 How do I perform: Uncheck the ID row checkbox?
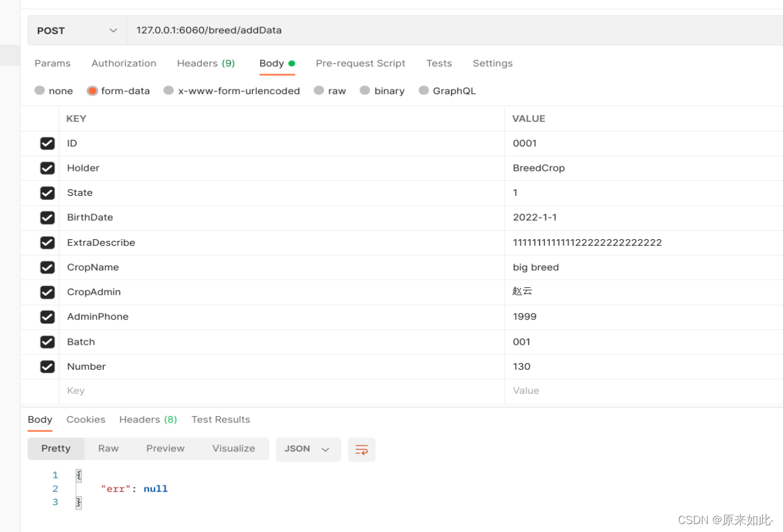point(47,143)
